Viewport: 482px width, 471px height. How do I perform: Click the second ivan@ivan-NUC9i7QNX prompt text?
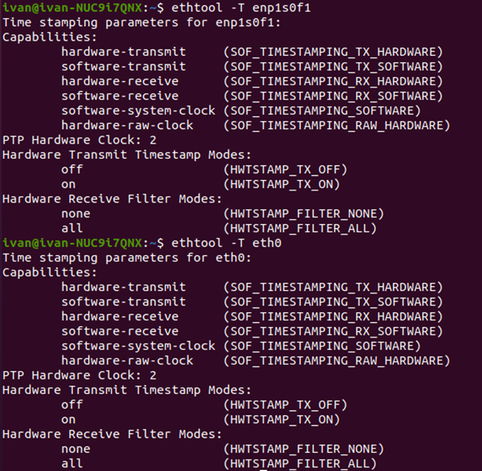[72, 243]
